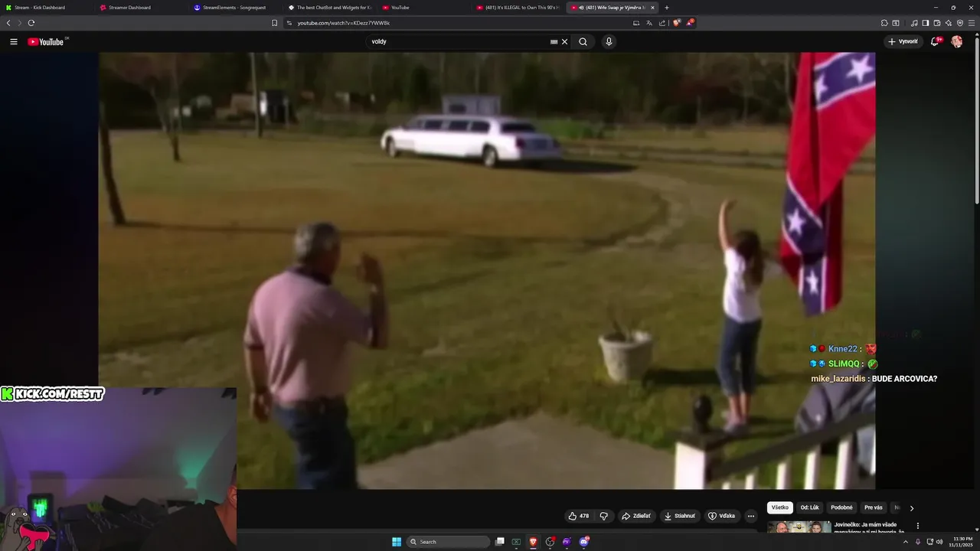980x551 pixels.
Task: Open the Leo AI sparkle icon
Action: pos(949,23)
